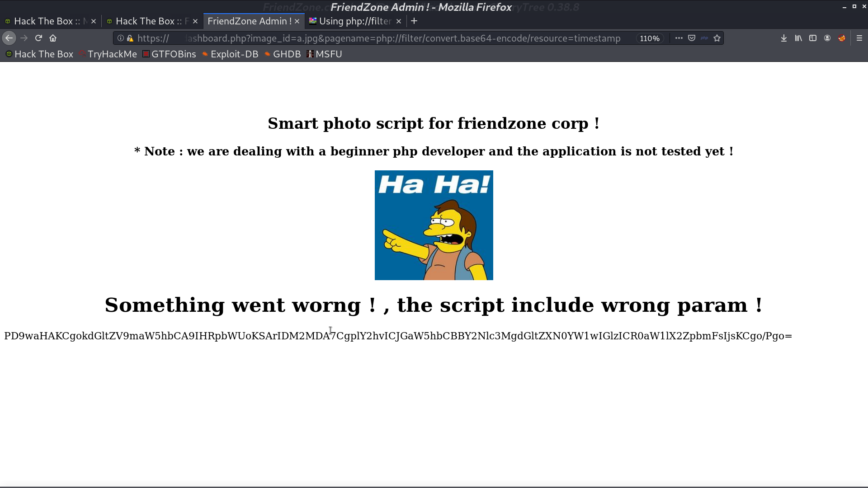Click the Something went worng message

tap(434, 305)
